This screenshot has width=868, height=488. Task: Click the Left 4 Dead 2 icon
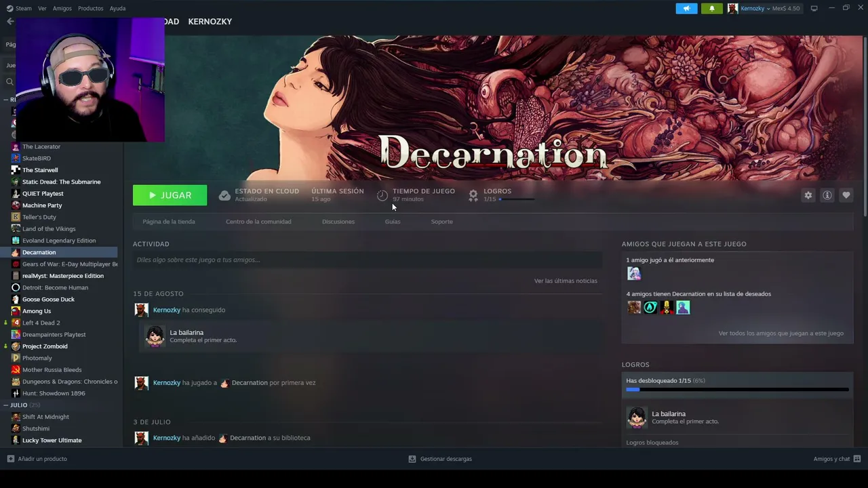[16, 323]
